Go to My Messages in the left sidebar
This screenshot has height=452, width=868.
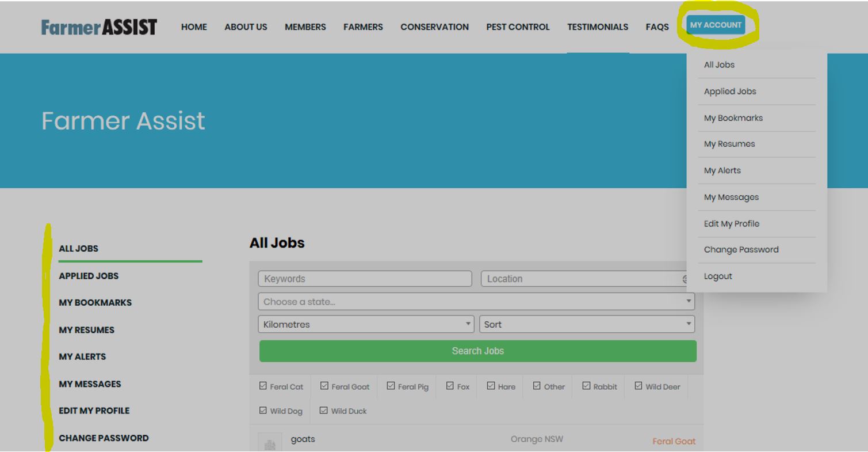(90, 384)
